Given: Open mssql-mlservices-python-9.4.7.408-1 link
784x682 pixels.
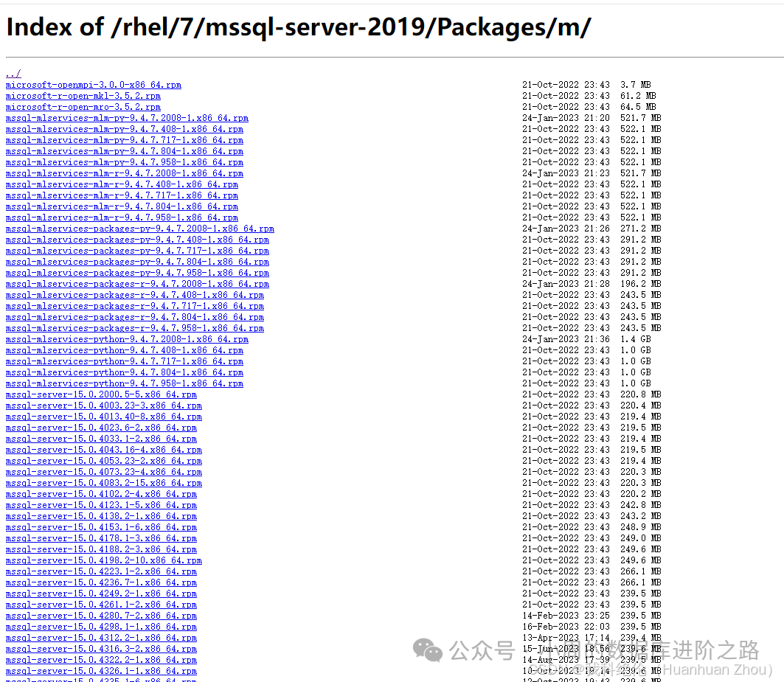Looking at the screenshot, I should [125, 350].
